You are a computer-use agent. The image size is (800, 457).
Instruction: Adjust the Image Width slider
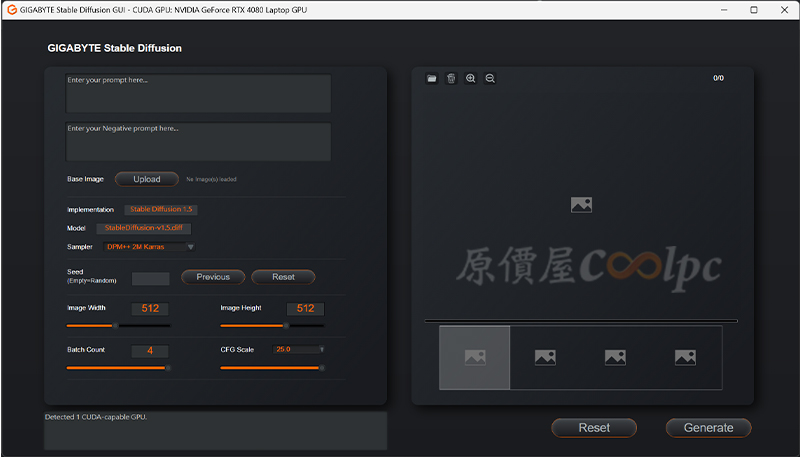coord(118,325)
